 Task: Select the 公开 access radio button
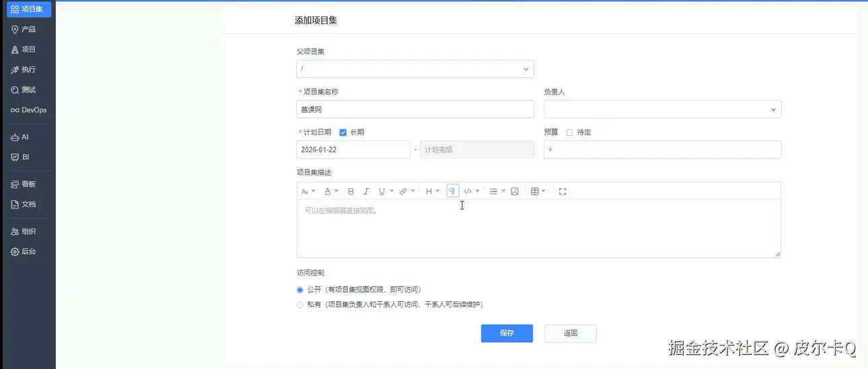300,290
